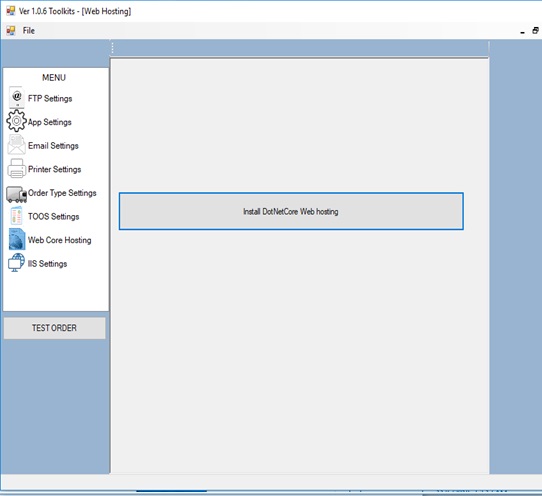542x496 pixels.
Task: Click the FTP Settings @ icon
Action: point(17,97)
